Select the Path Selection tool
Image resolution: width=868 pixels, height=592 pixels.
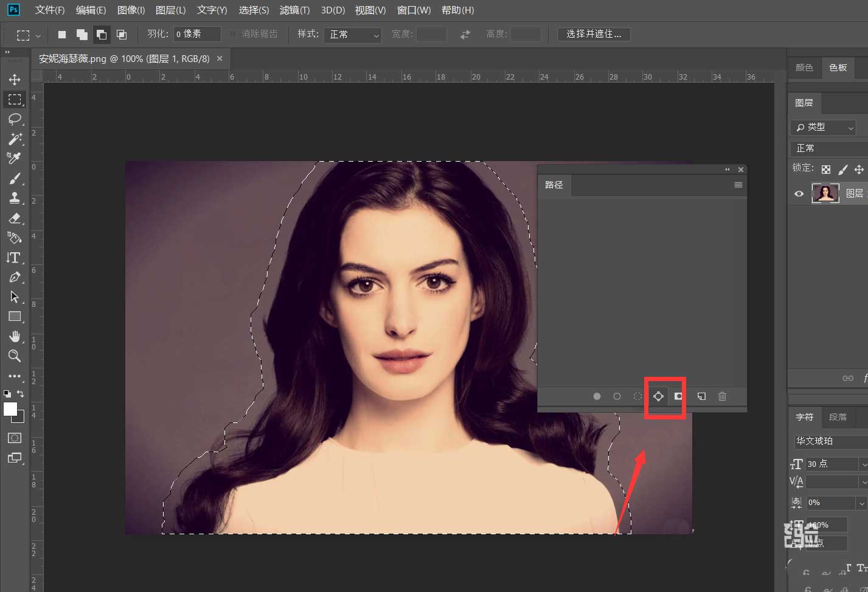click(15, 297)
